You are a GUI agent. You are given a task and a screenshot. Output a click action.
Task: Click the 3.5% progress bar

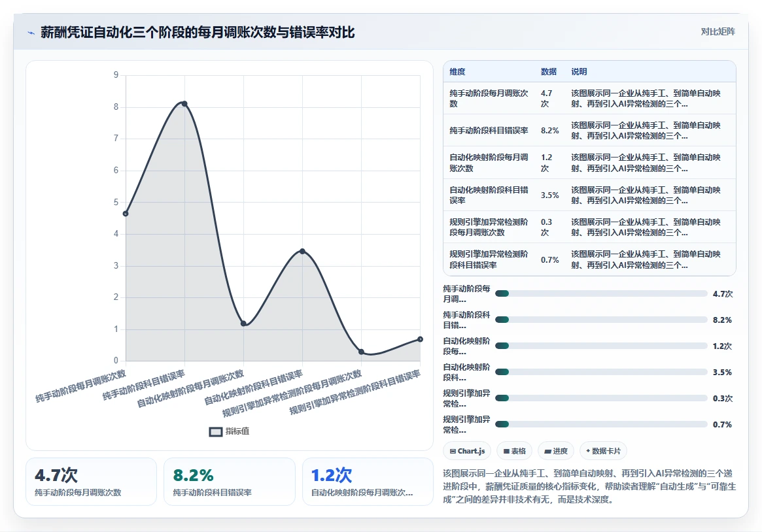click(x=601, y=373)
